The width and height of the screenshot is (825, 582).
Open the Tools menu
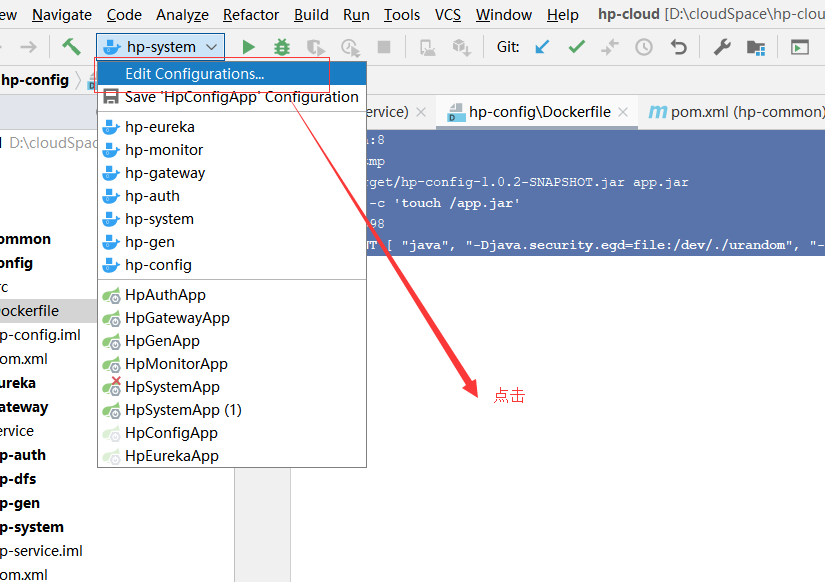pyautogui.click(x=401, y=15)
